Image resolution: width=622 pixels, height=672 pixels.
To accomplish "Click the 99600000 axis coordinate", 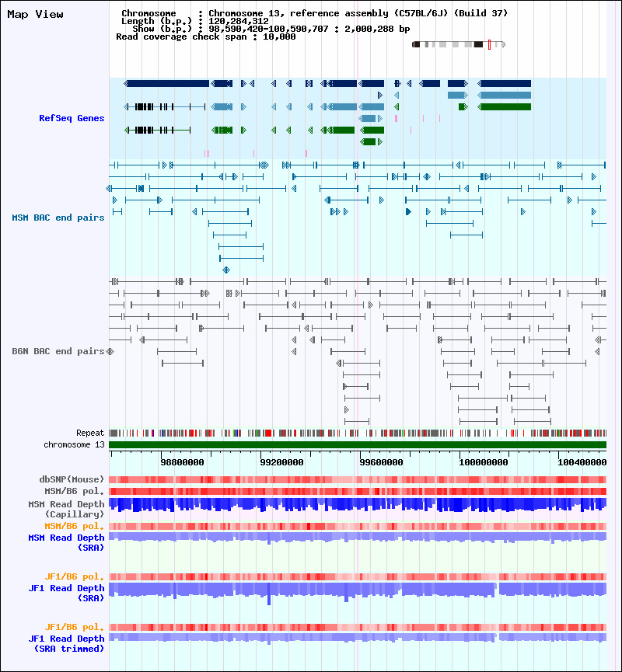I will [x=381, y=462].
